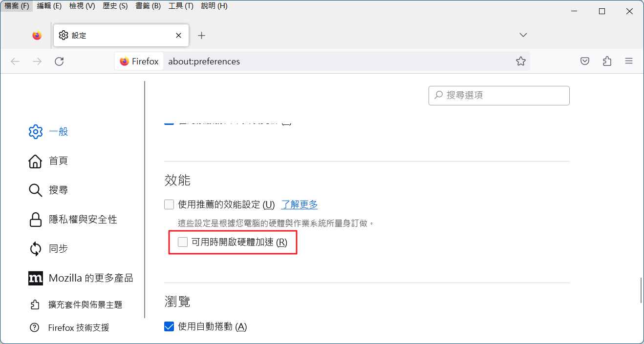Reload the page with the refresh icon

[x=59, y=61]
